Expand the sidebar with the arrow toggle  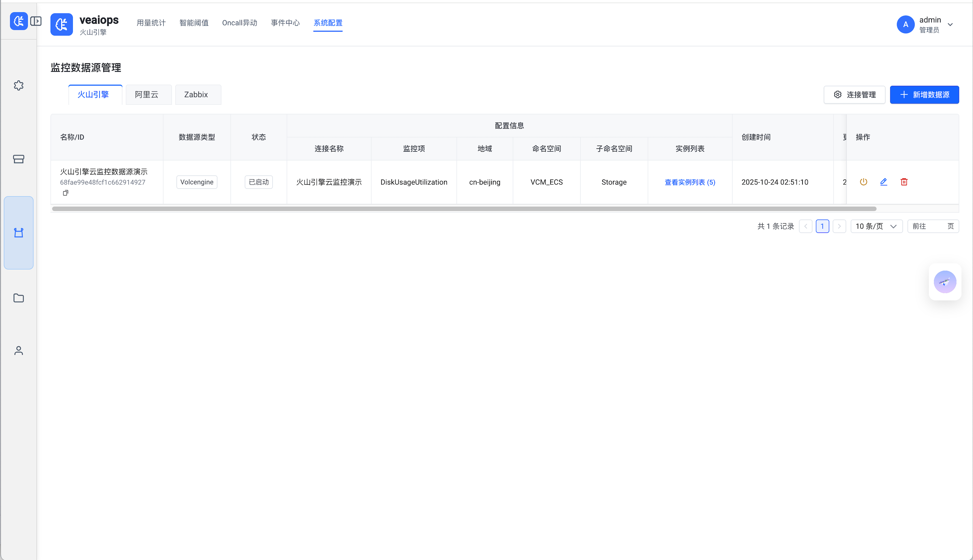[36, 21]
